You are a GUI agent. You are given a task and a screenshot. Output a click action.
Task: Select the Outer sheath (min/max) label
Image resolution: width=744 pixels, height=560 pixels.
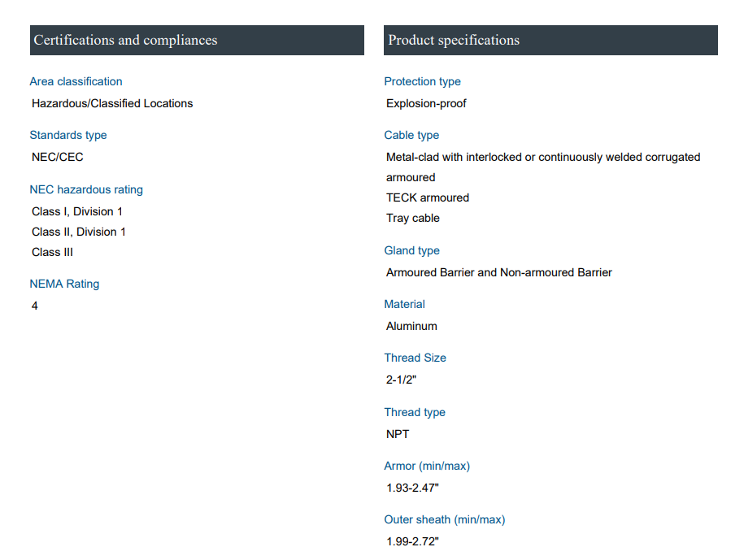coord(444,519)
